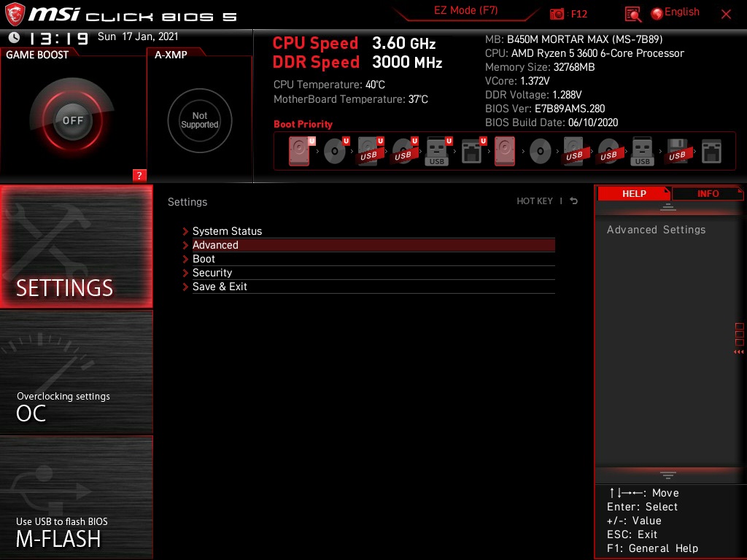Select the UEFI CD/DVD boot device icon
Image resolution: width=747 pixels, height=560 pixels.
click(336, 151)
